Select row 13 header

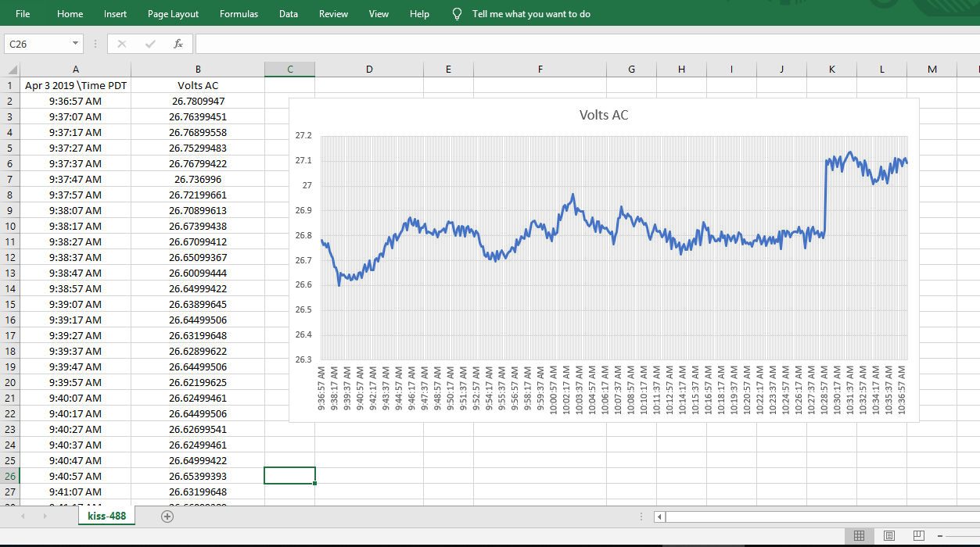(x=10, y=273)
